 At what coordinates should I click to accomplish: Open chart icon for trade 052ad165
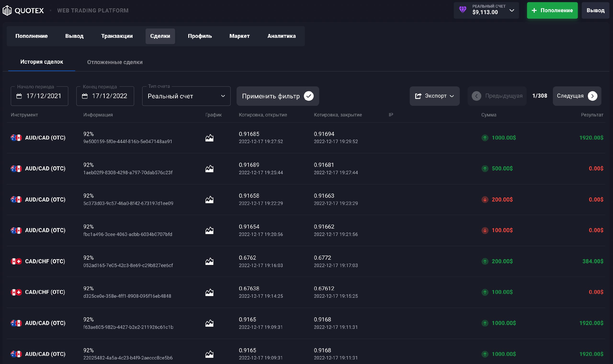209,262
